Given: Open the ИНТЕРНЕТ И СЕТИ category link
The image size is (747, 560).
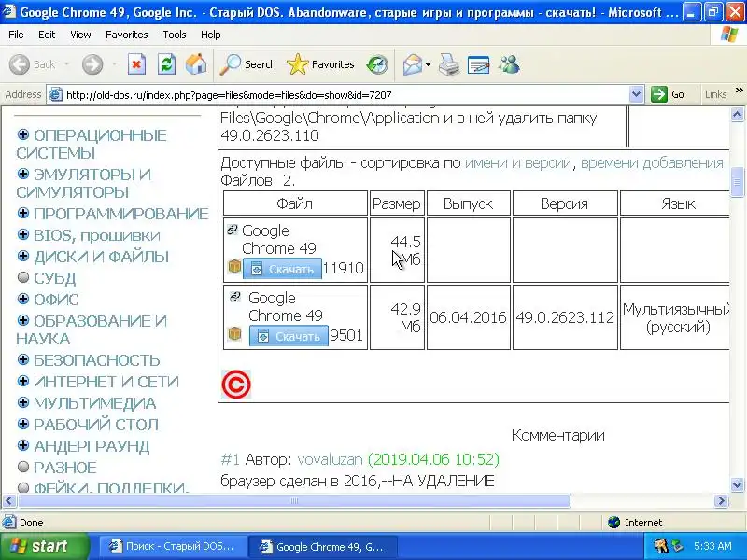Looking at the screenshot, I should tap(106, 382).
